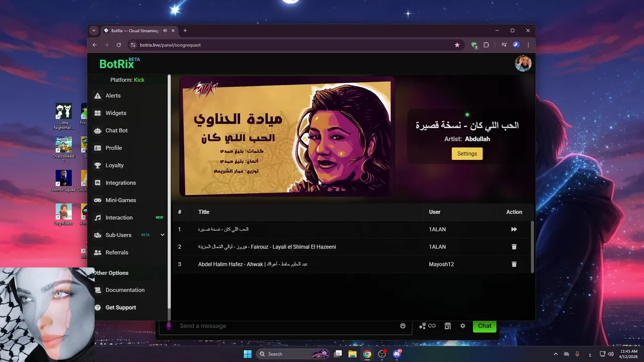Click the song queue vertical scrollbar
Image resolution: width=644 pixels, height=362 pixels.
pos(532,247)
